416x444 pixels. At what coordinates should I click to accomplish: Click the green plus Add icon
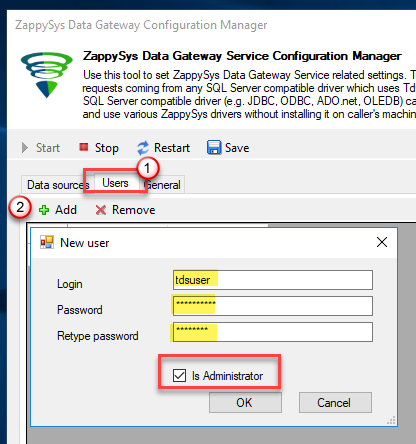[x=44, y=210]
